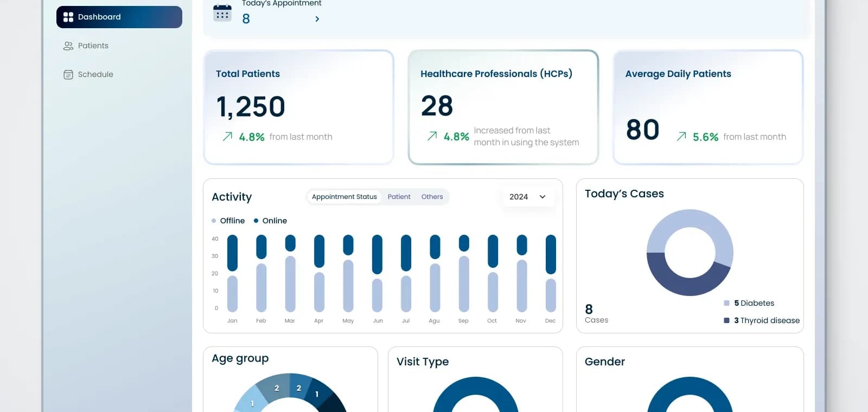Viewport: 868px width, 412px height.
Task: Click the Age group heading
Action: (x=240, y=359)
